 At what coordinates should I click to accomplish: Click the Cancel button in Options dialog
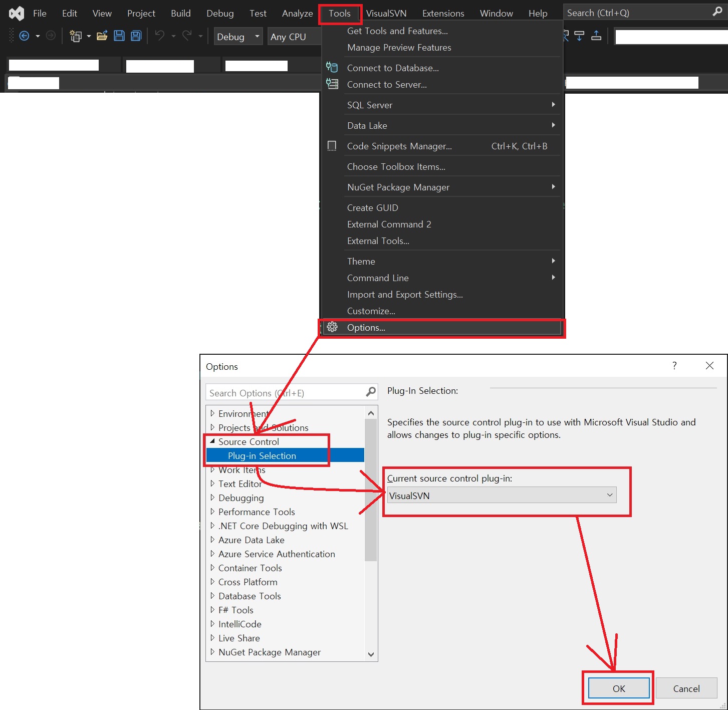pos(686,688)
